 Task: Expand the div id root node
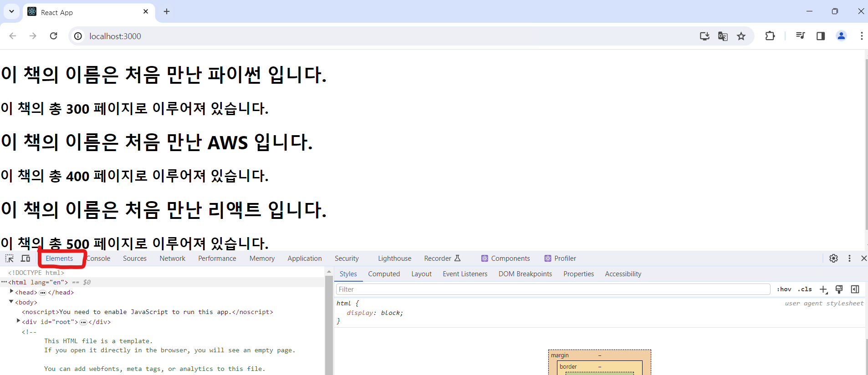pos(18,321)
